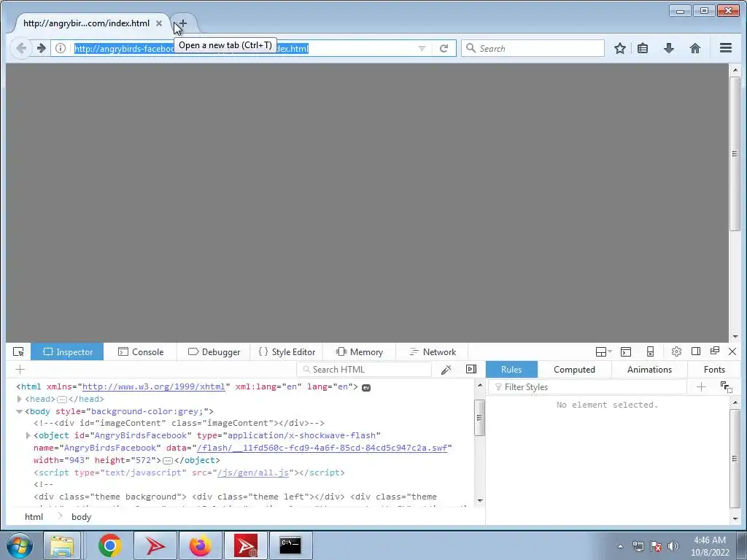Open the Debugger tab
The width and height of the screenshot is (747, 560).
pyautogui.click(x=214, y=352)
